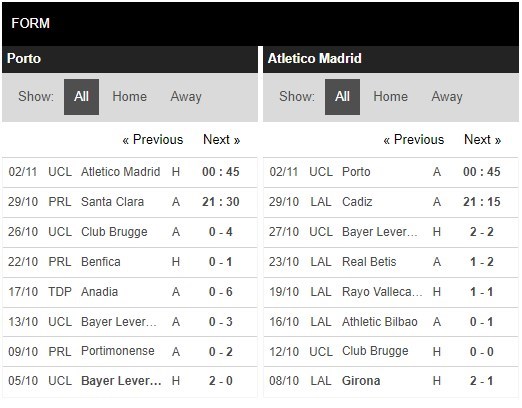Viewport: 522px width, 408px height.
Task: Open Next page of Atletico Madrid results
Action: coord(483,139)
